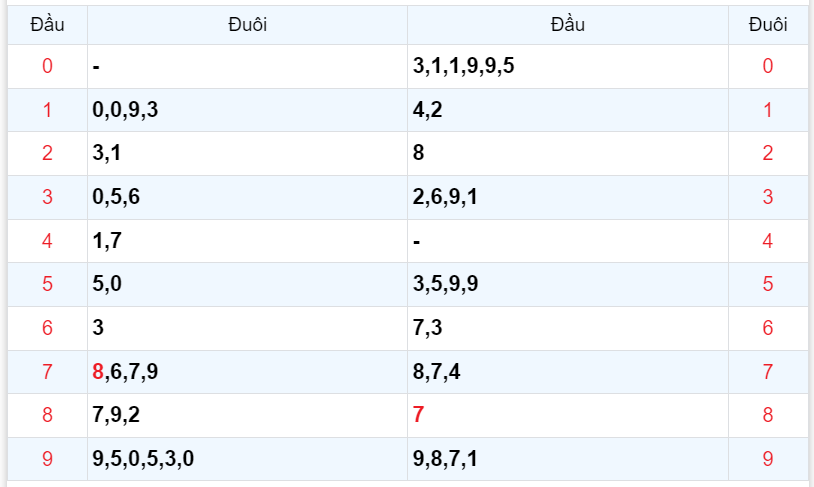Click the cell containing 7,3
814x487 pixels.
pyautogui.click(x=428, y=328)
